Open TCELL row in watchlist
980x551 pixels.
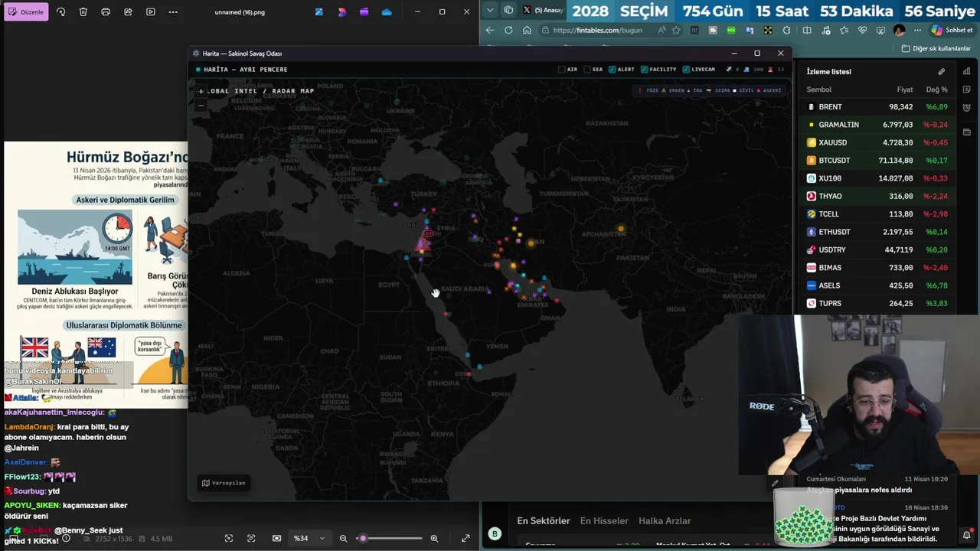pyautogui.click(x=877, y=214)
